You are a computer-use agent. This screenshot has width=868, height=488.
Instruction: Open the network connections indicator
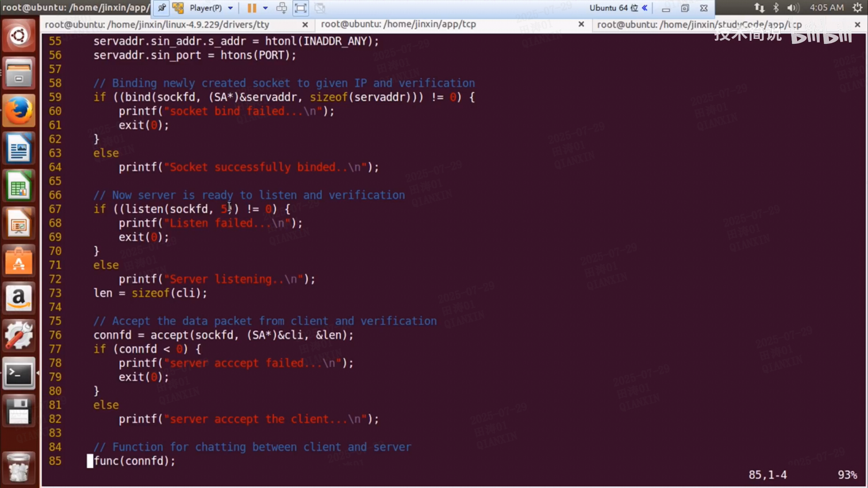(x=759, y=8)
